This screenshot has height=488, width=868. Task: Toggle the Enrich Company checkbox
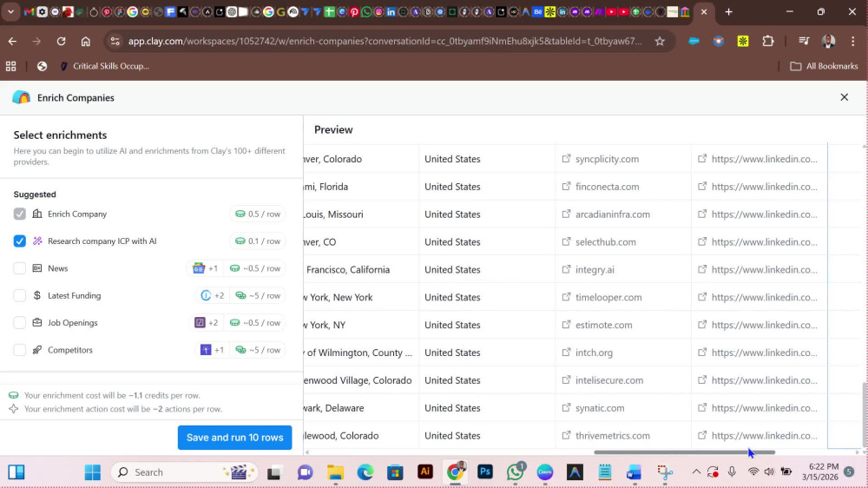point(19,214)
